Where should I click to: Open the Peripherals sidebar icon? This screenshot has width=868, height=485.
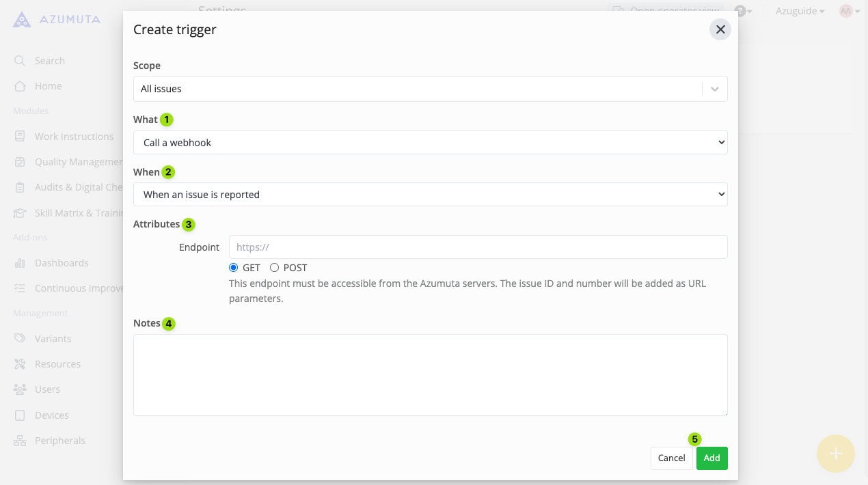pyautogui.click(x=20, y=440)
